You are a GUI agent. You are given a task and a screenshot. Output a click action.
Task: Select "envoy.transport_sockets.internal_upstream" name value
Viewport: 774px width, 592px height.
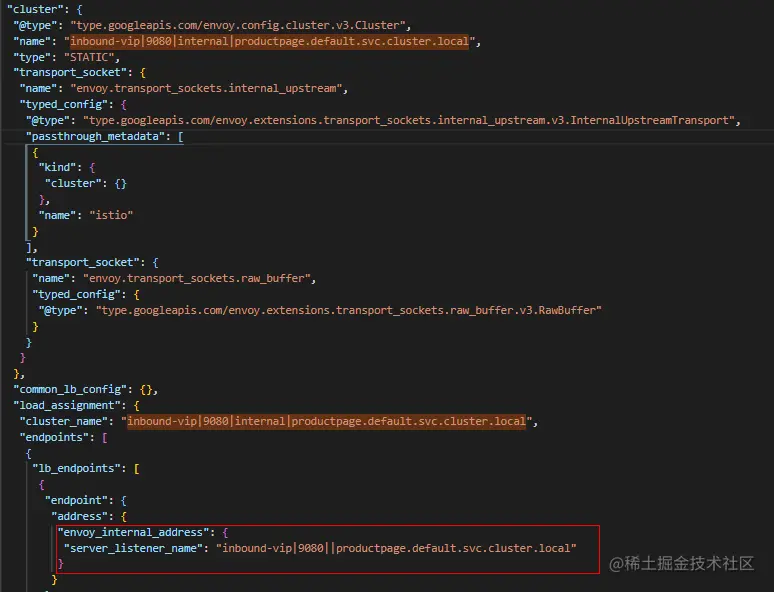[x=206, y=88]
